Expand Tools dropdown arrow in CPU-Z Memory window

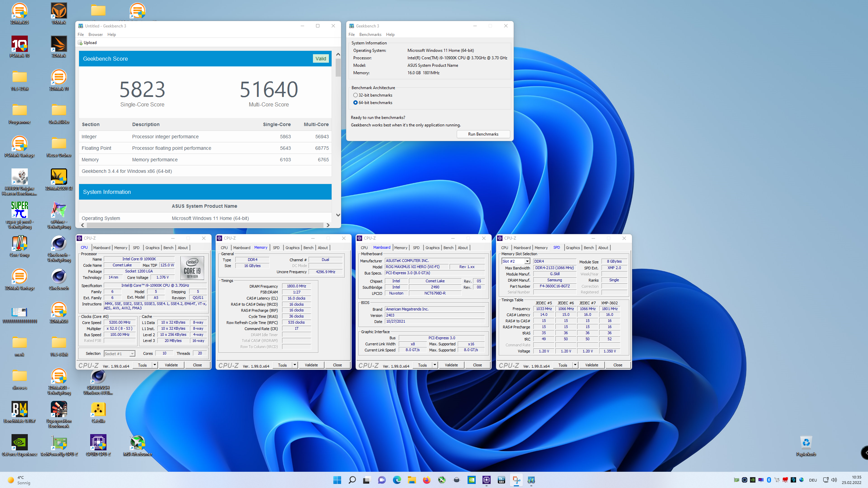295,365
